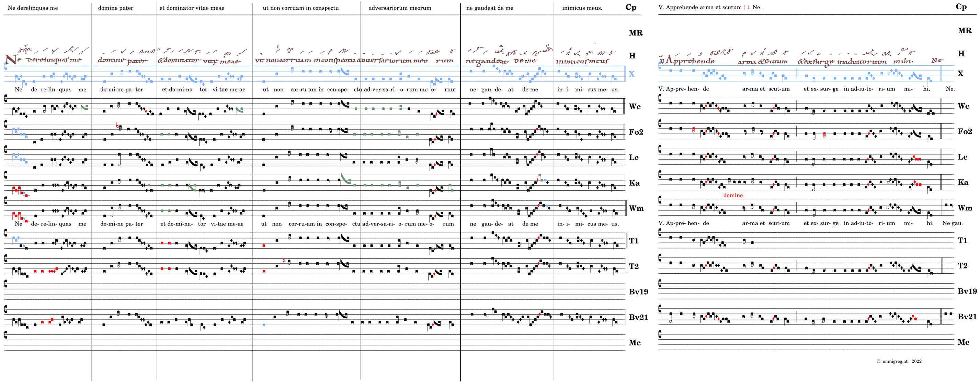Screen dimensions: 980x385
Task: Click the 'V. Apprehende arma et scutum' heading
Action: (700, 7)
